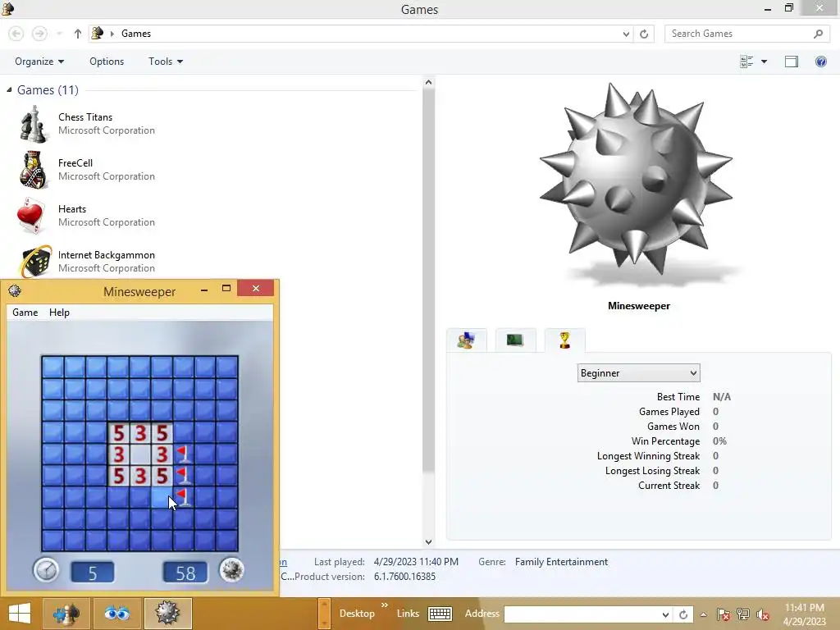Click the Search Games input field
This screenshot has height=630, width=840.
[x=739, y=34]
